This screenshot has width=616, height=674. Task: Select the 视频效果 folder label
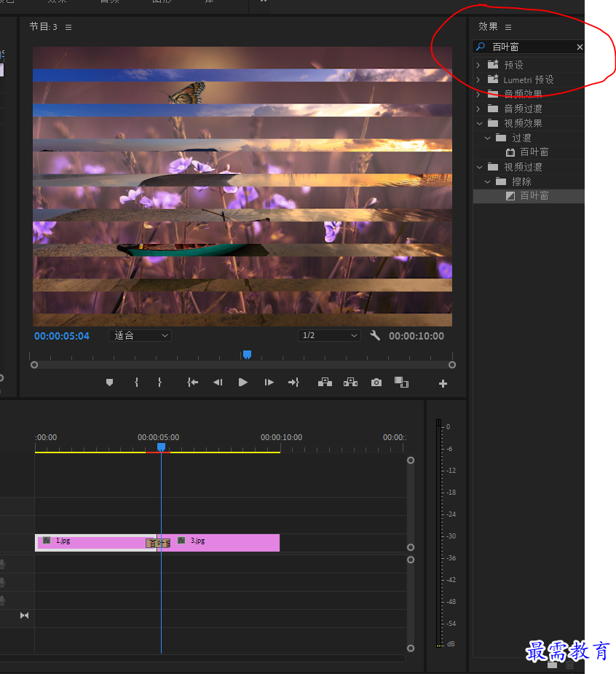click(x=523, y=123)
